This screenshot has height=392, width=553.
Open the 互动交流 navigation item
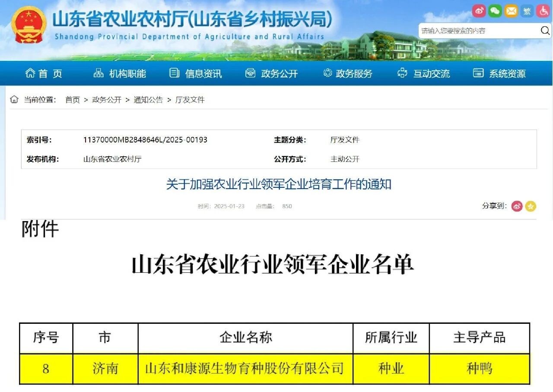[x=424, y=74]
